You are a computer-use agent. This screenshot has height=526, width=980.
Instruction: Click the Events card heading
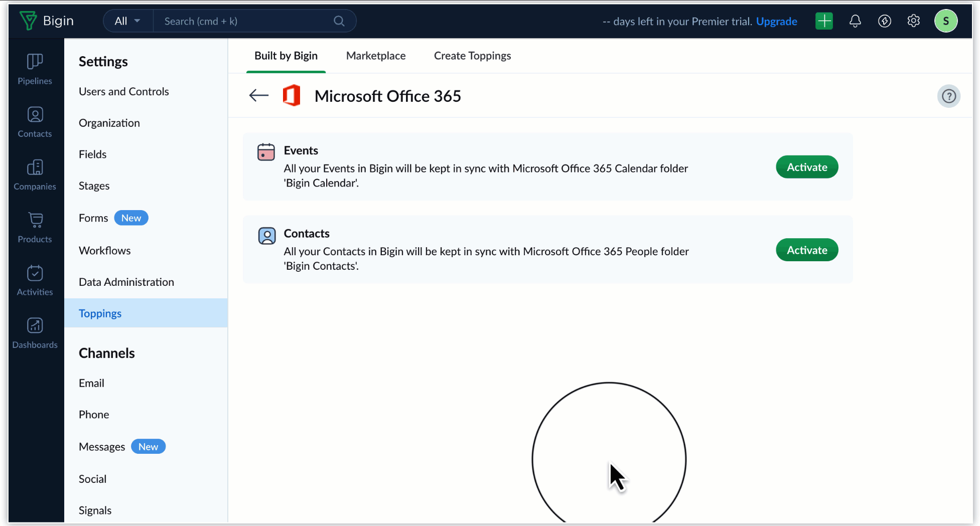pyautogui.click(x=301, y=150)
